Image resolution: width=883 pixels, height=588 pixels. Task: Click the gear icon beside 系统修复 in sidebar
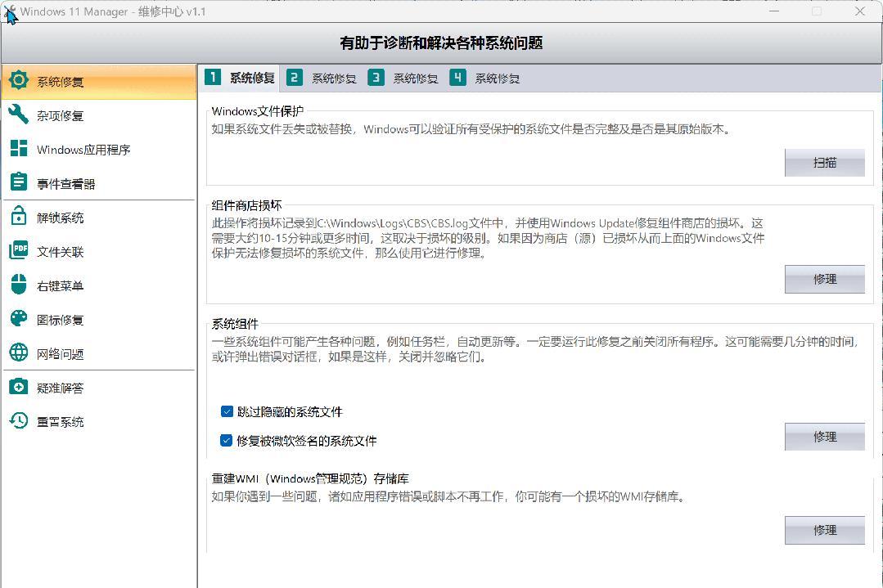coord(19,80)
